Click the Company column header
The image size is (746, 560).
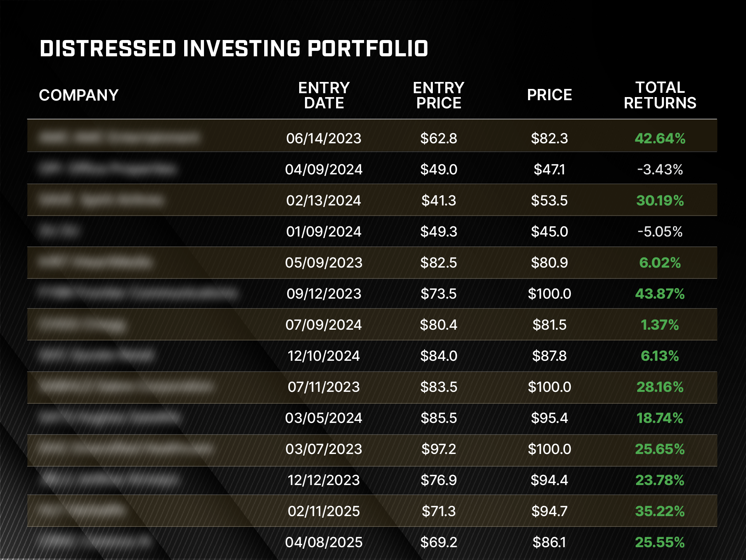[x=79, y=95]
